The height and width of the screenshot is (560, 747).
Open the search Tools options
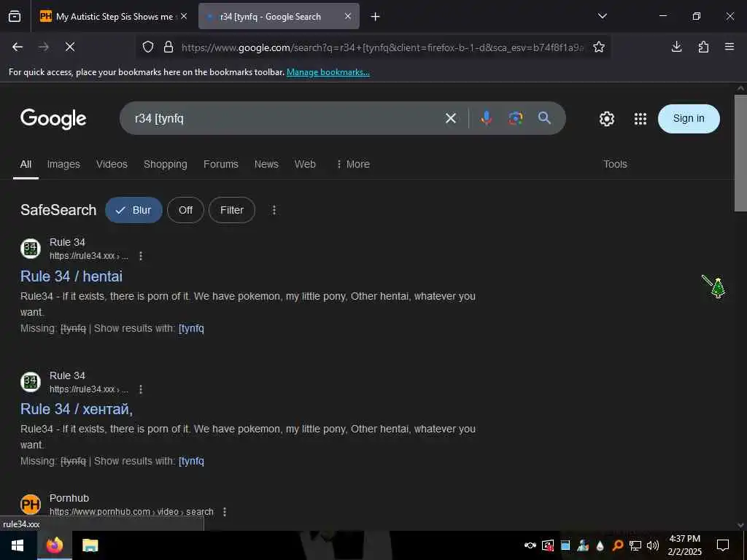click(615, 164)
